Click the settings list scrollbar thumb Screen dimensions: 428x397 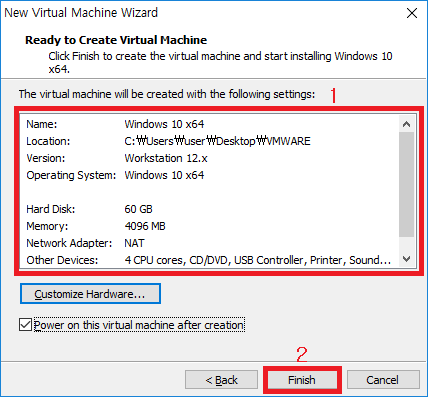click(x=406, y=184)
